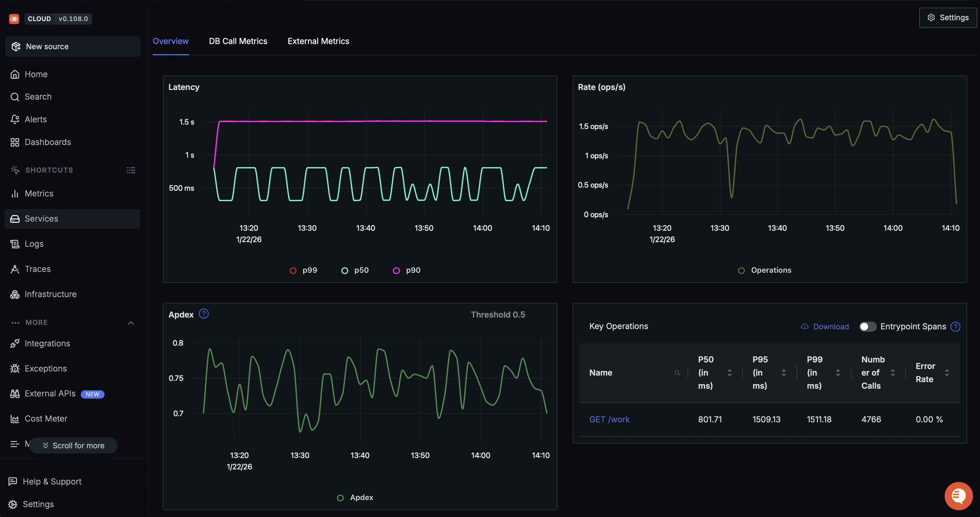Click the Entrypoint Spans help icon
This screenshot has height=517, width=980.
[955, 327]
